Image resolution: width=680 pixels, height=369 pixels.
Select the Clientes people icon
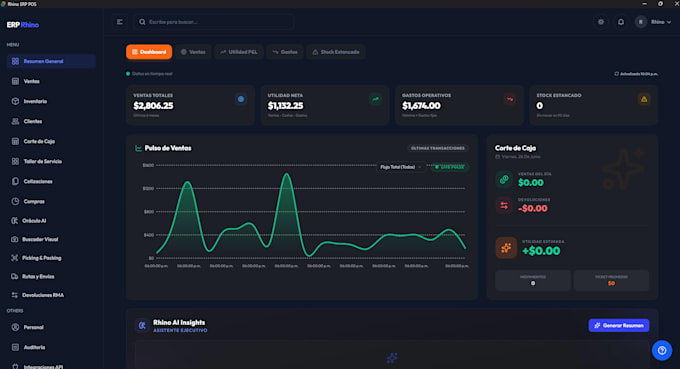[15, 121]
